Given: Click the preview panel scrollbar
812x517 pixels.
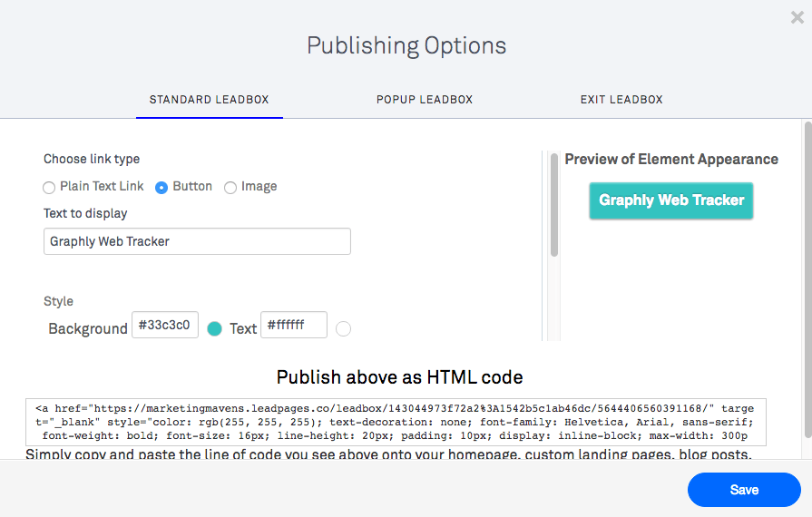Looking at the screenshot, I should [x=554, y=205].
